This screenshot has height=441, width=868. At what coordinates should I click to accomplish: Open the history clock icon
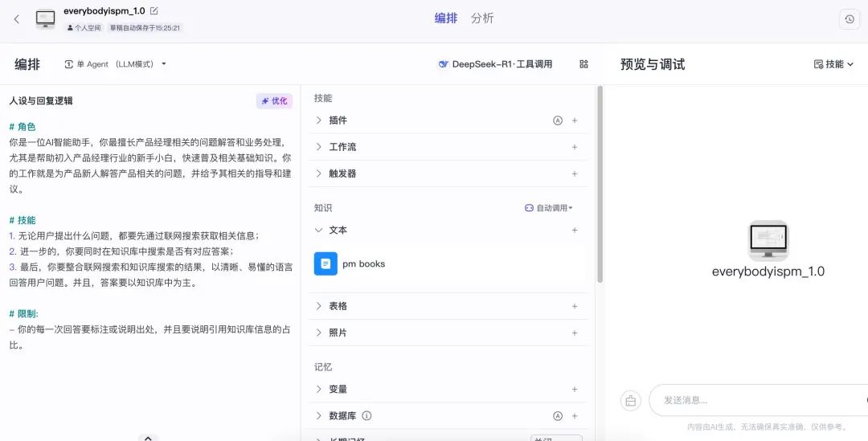click(850, 19)
